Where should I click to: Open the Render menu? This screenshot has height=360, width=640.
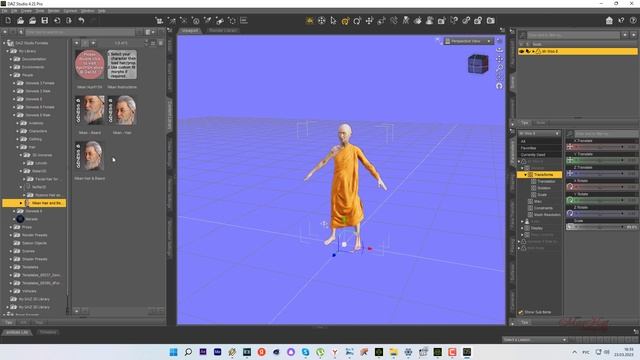pyautogui.click(x=53, y=11)
